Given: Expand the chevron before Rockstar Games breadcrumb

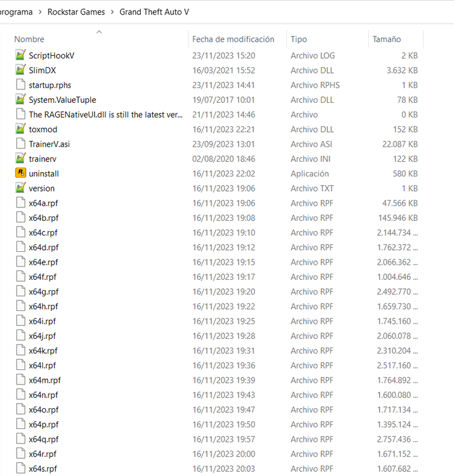Looking at the screenshot, I should [40, 12].
